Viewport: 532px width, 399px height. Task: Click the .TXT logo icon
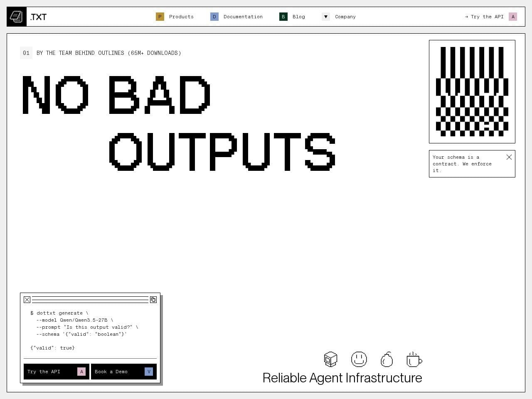(x=17, y=17)
